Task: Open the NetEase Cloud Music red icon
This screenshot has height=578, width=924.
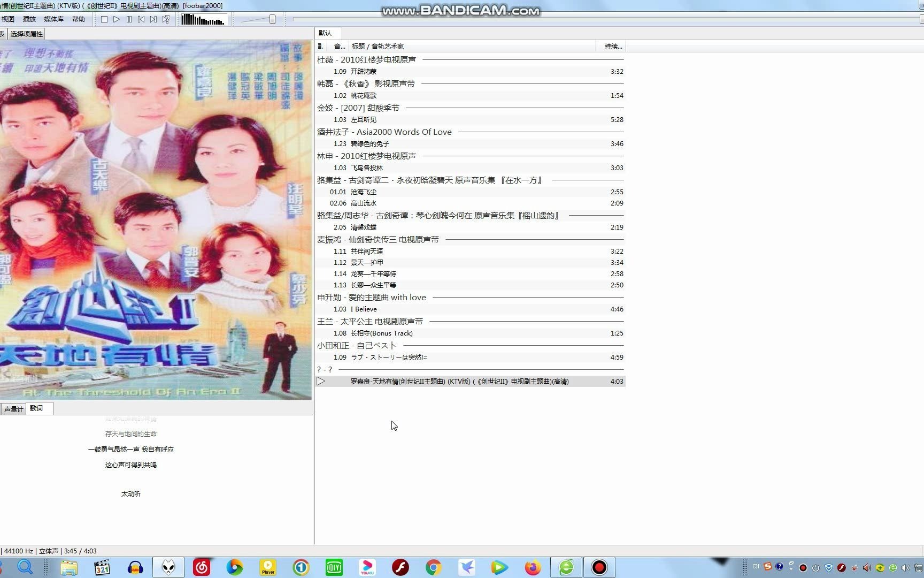Action: [x=202, y=567]
